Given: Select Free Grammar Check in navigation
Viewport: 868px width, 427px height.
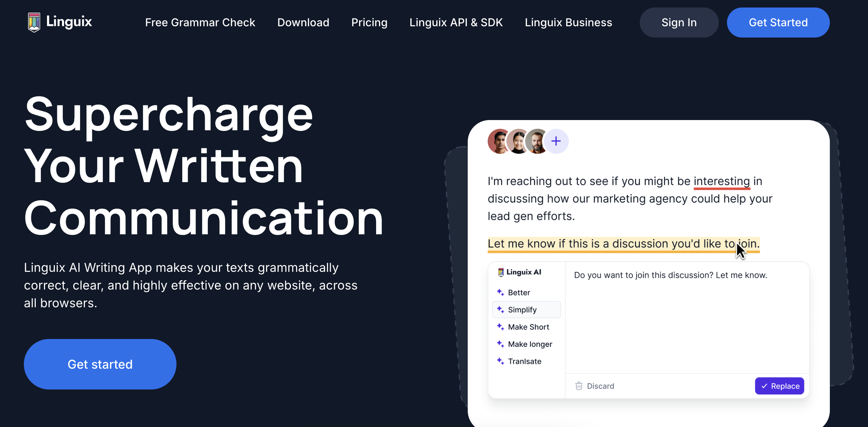Looking at the screenshot, I should pyautogui.click(x=200, y=22).
